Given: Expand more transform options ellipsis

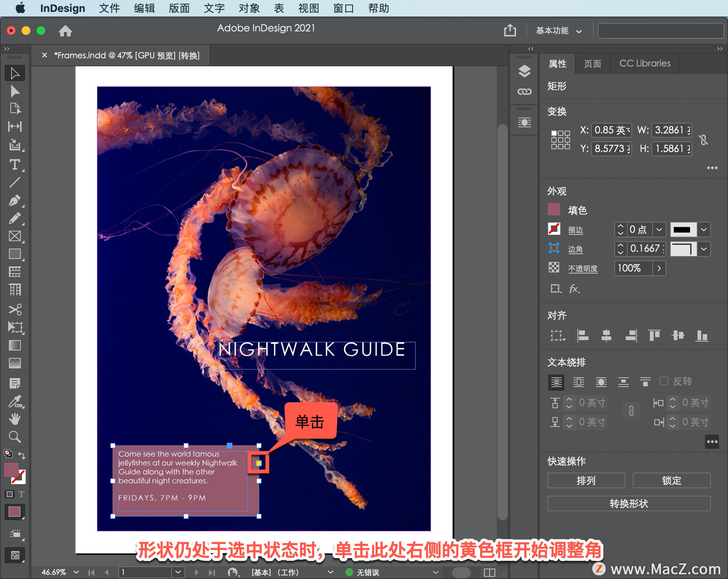Looking at the screenshot, I should (x=712, y=168).
